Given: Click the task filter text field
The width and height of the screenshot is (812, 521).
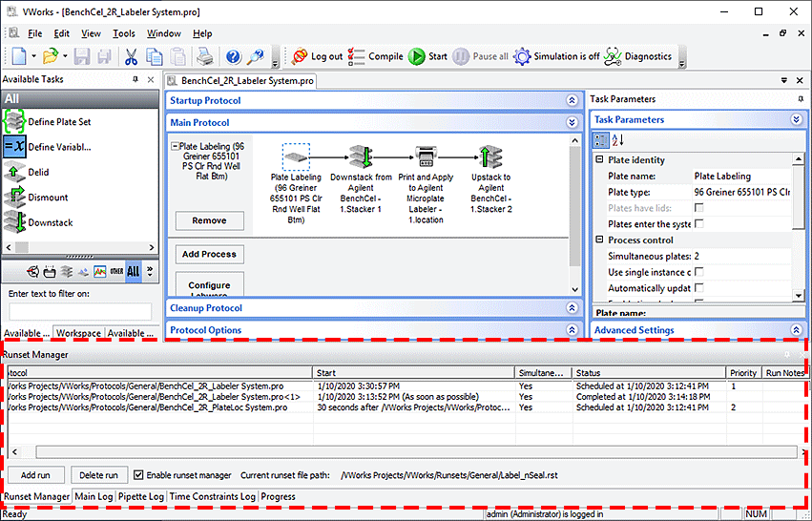Looking at the screenshot, I should point(80,312).
